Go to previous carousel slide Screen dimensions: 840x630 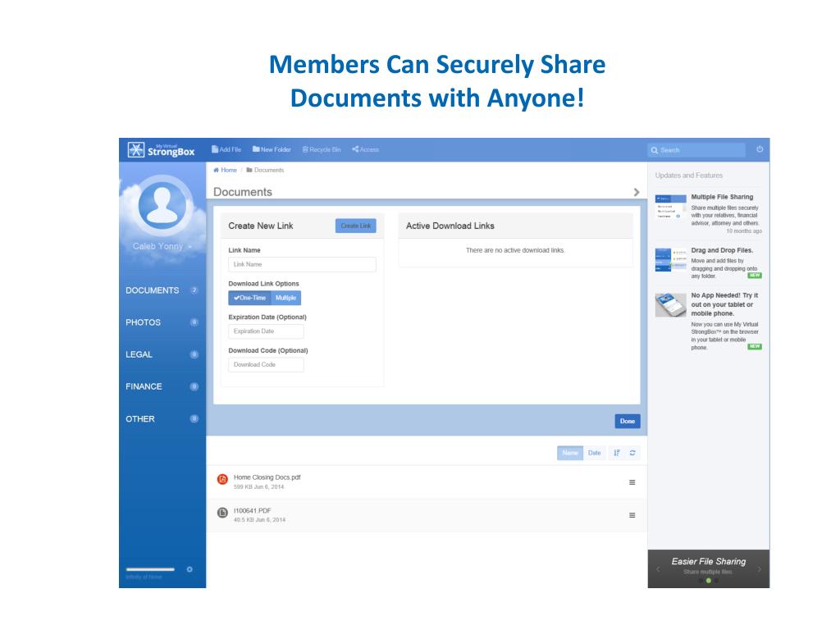[658, 569]
